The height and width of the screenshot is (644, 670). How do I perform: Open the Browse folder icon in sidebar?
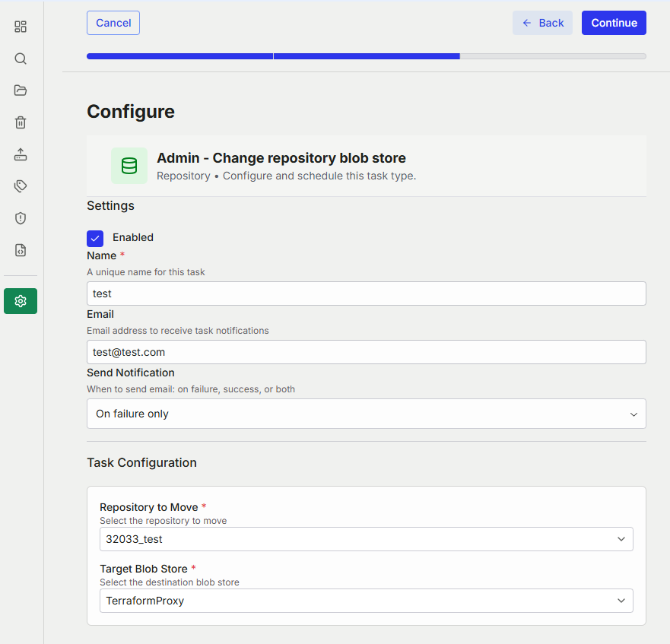coord(21,90)
